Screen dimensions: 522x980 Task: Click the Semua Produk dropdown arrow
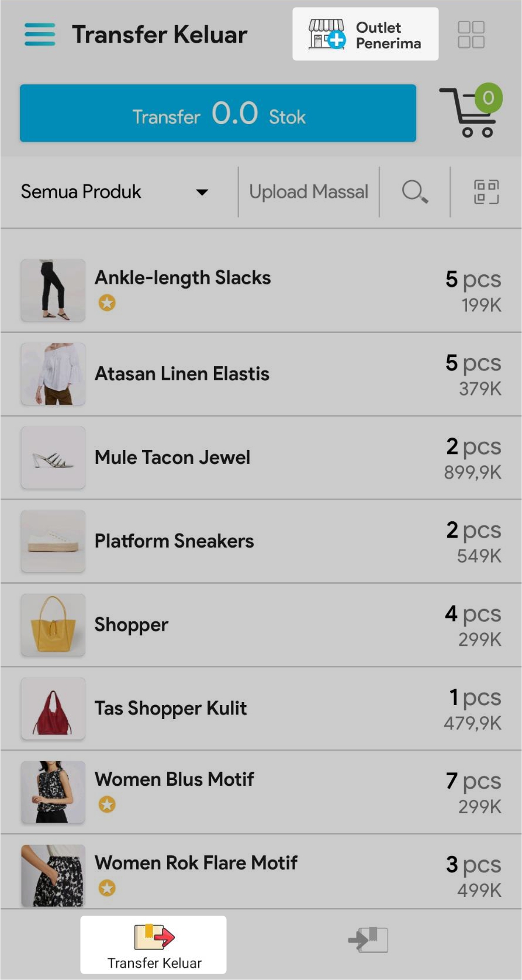point(202,192)
